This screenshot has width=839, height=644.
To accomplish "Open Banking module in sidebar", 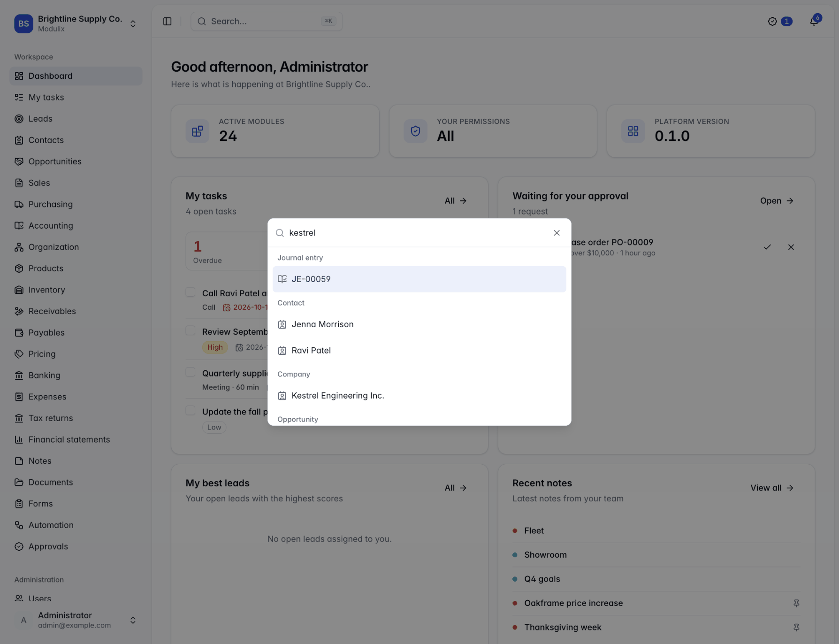I will [76, 376].
